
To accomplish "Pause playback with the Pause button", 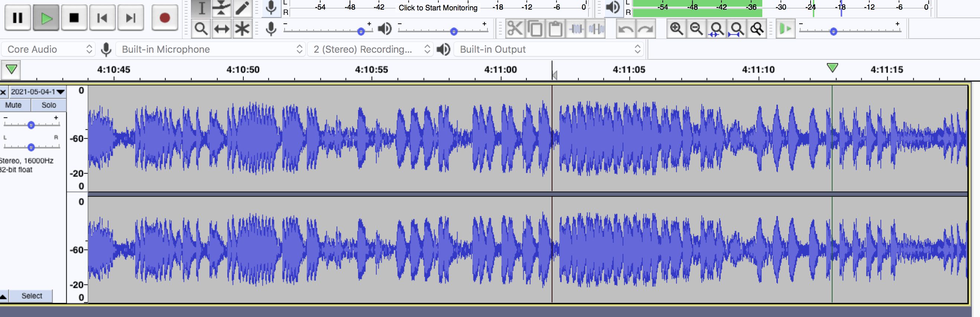I will pos(17,18).
